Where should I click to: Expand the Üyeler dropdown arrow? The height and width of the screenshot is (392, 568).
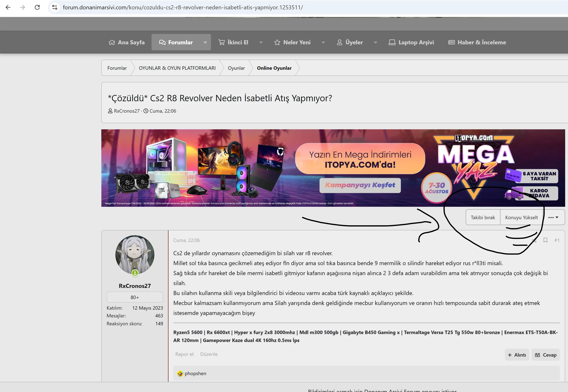(375, 42)
